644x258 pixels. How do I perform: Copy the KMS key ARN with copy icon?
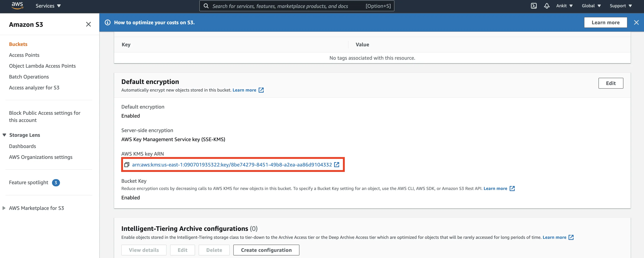tap(127, 165)
